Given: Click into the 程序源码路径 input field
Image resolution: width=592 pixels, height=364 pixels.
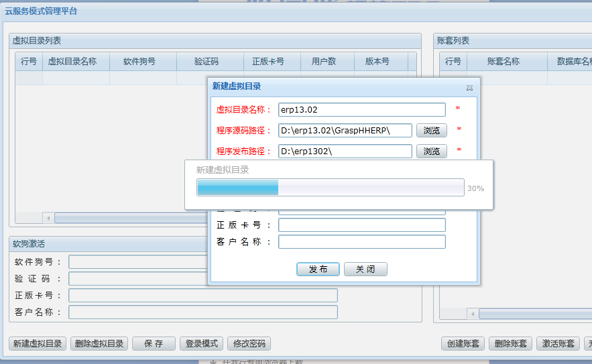Looking at the screenshot, I should click(345, 130).
